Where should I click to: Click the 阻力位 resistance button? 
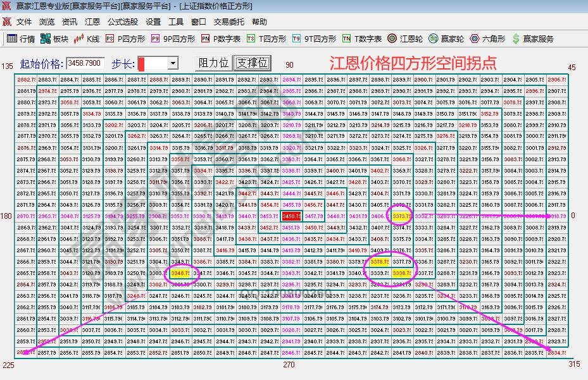coord(213,63)
